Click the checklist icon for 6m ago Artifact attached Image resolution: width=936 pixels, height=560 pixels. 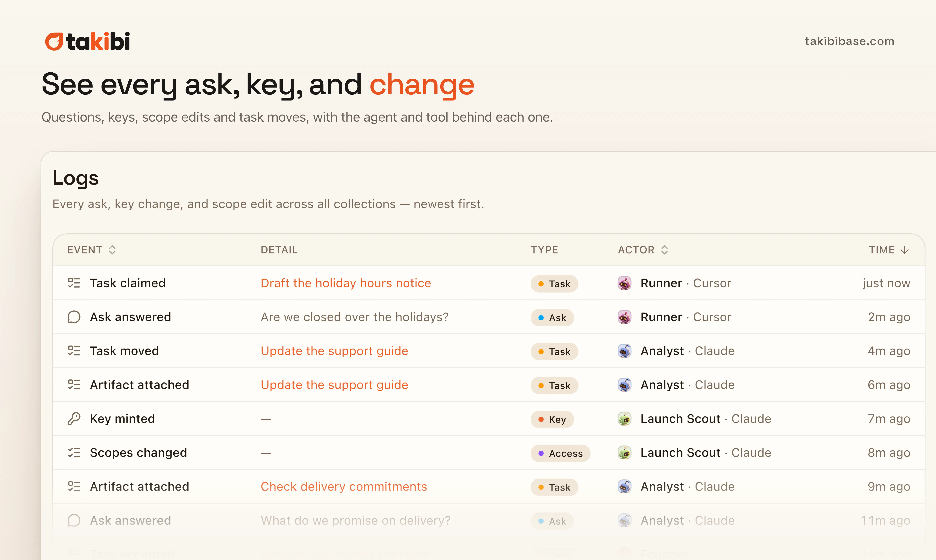(74, 385)
